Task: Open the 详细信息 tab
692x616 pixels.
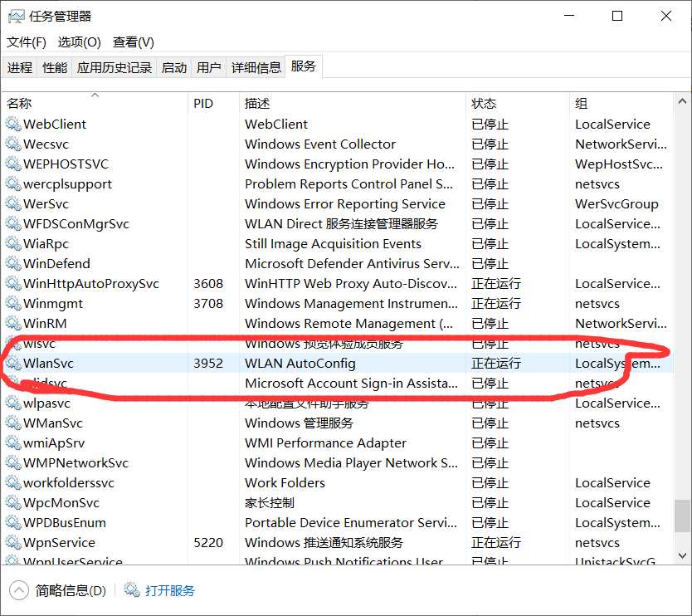Action: [x=256, y=67]
